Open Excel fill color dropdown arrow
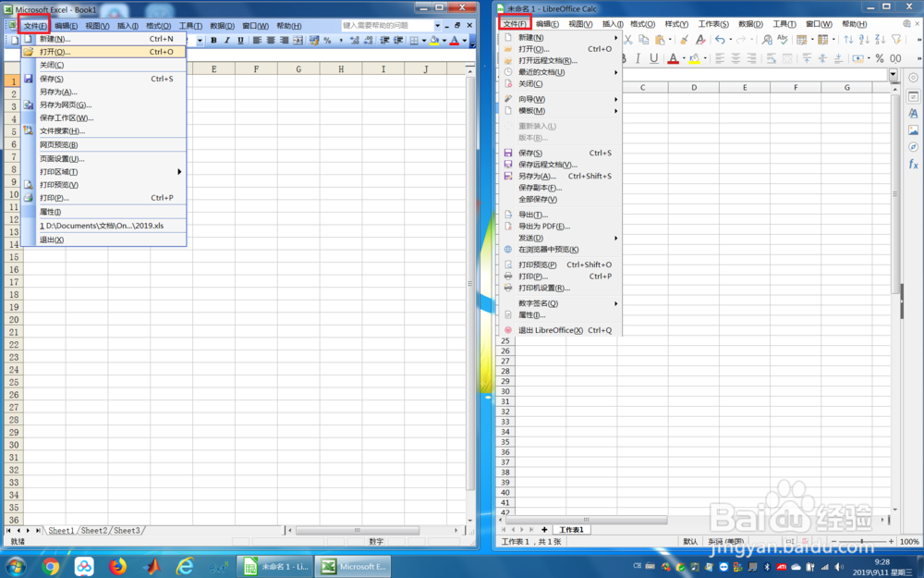The image size is (924, 578). (444, 40)
